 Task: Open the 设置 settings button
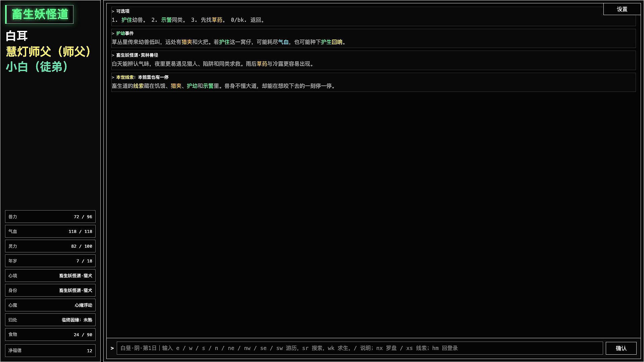click(622, 9)
